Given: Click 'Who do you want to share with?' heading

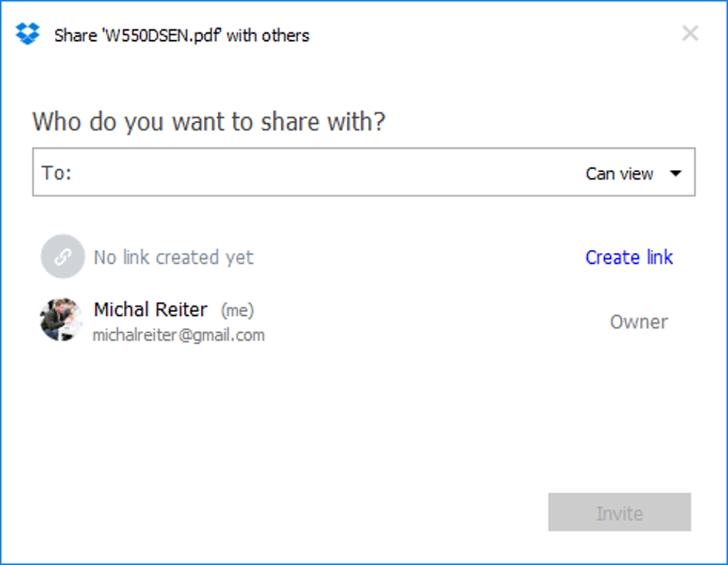Looking at the screenshot, I should click(x=208, y=122).
